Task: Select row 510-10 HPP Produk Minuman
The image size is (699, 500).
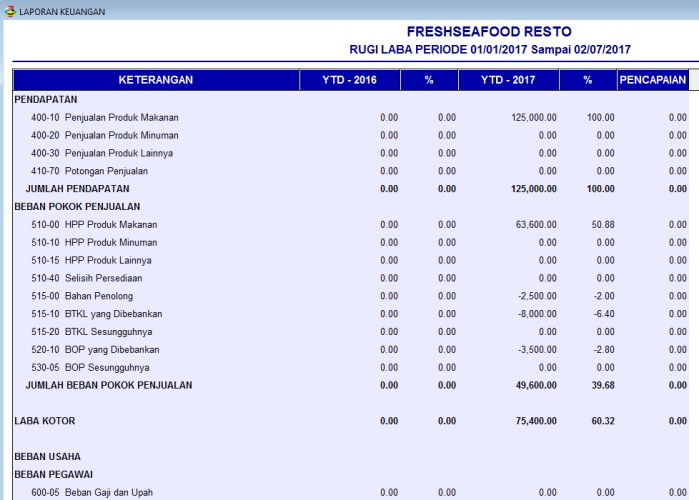Action: point(351,242)
